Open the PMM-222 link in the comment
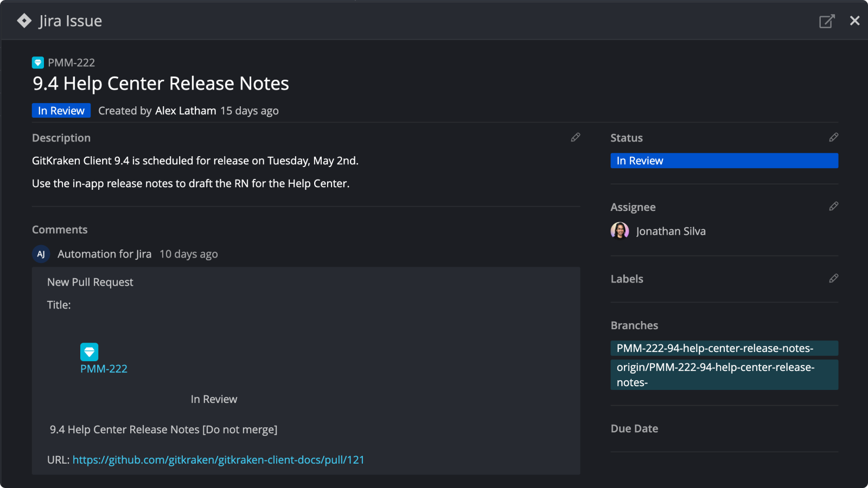Screen dimensions: 868x488 [x=104, y=369]
